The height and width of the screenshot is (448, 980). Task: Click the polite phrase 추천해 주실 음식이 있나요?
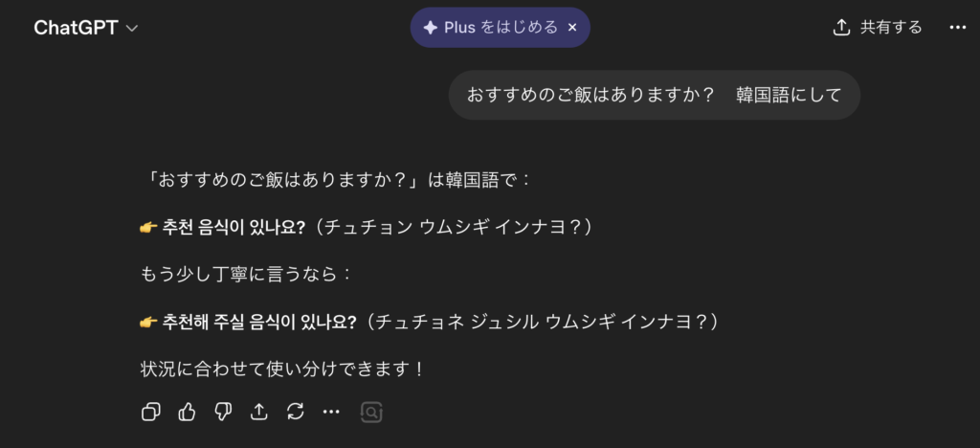(259, 322)
